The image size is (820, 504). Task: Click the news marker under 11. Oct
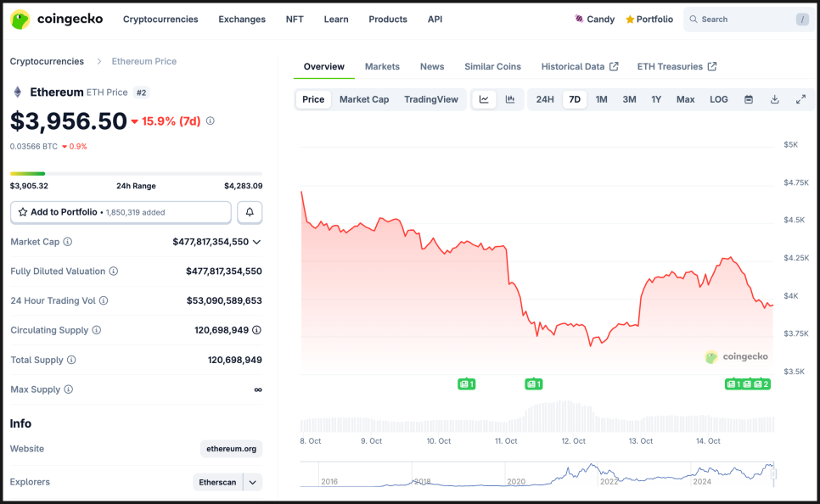click(x=533, y=384)
